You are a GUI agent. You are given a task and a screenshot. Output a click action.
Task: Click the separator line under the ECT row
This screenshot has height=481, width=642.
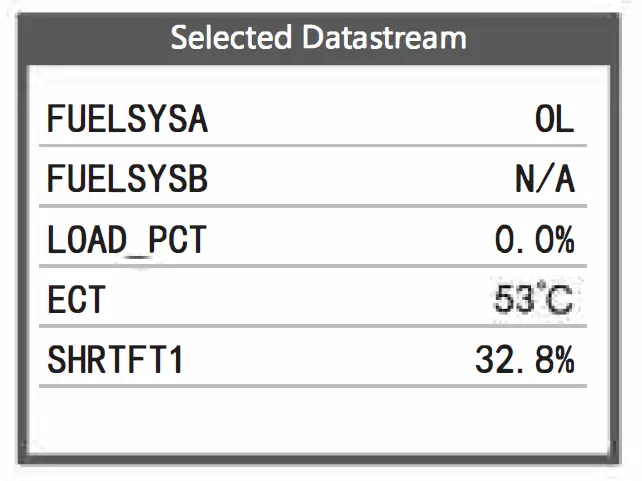click(318, 325)
